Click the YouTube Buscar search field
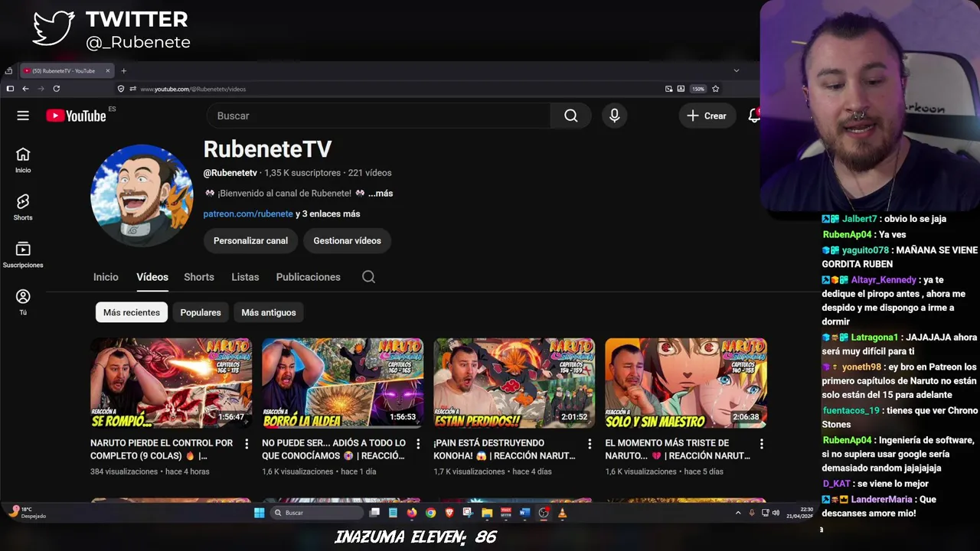 379,116
